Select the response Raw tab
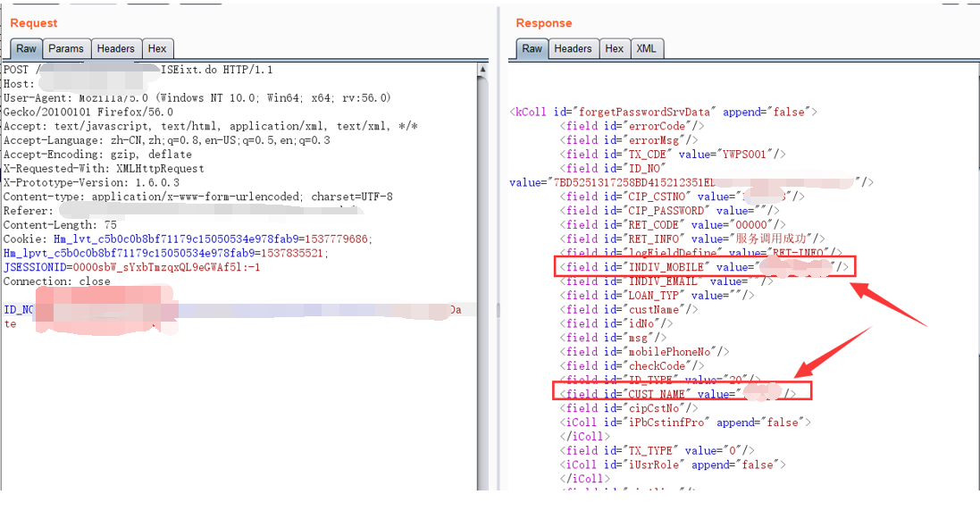 click(x=532, y=49)
